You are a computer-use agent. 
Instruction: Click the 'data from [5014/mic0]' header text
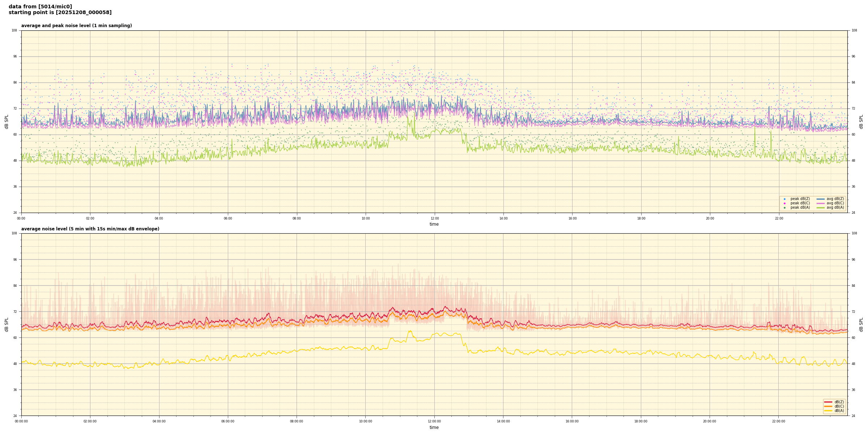click(x=40, y=7)
